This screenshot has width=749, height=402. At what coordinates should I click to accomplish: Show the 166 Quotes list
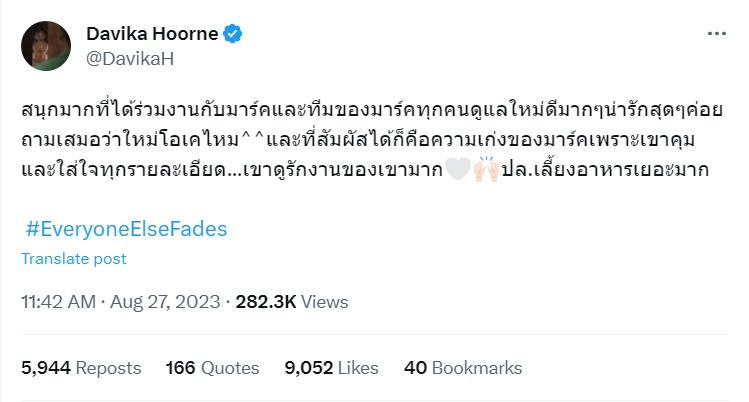point(212,368)
